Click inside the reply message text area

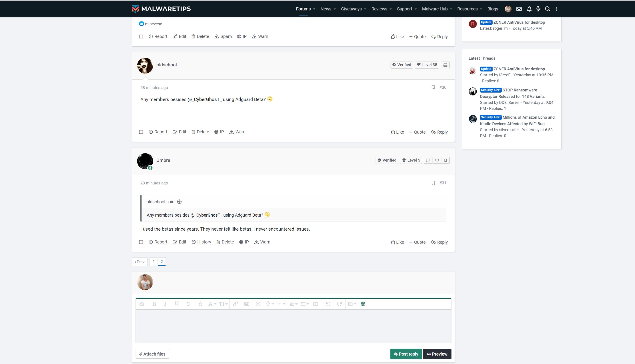point(293,326)
